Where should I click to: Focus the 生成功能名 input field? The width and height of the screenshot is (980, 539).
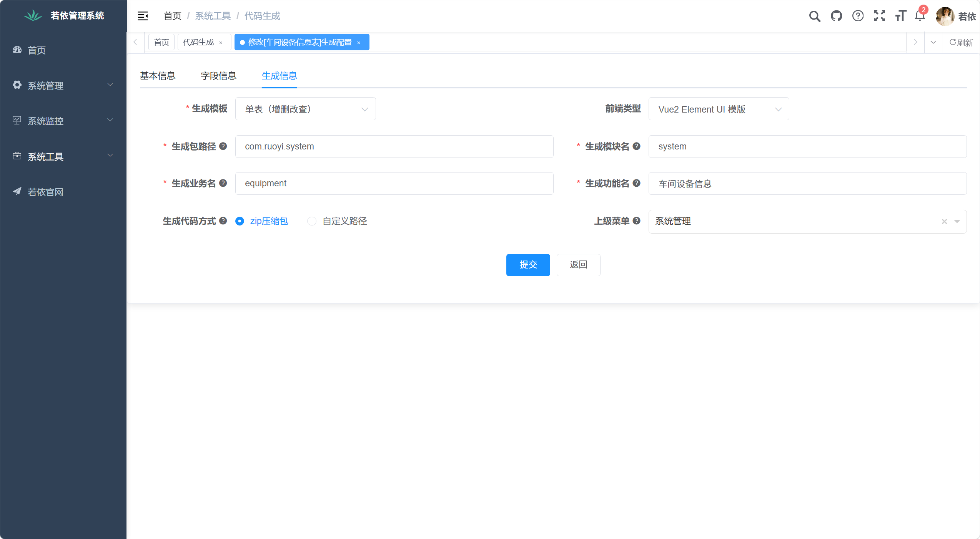click(x=807, y=183)
